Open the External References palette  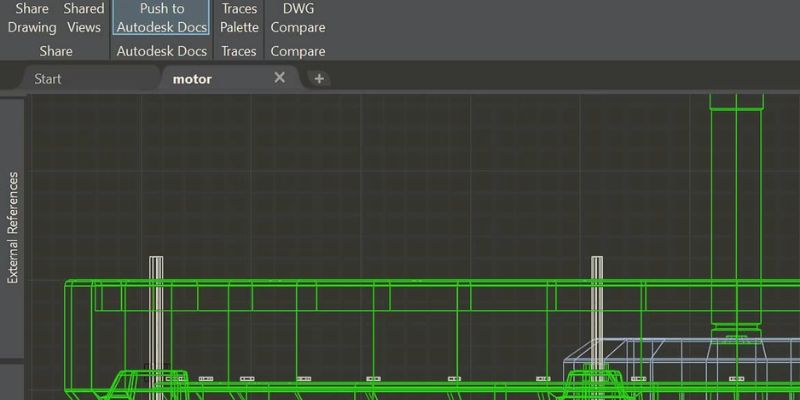point(13,228)
